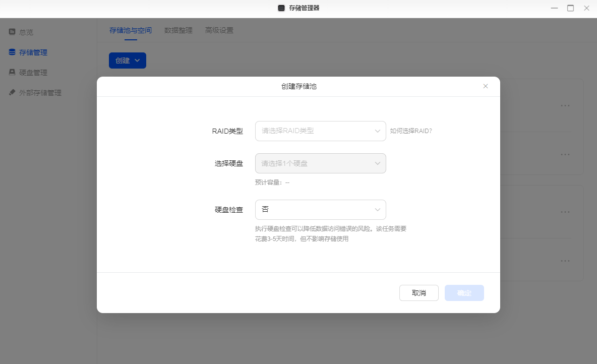Click the 取消 button
The image size is (597, 364).
point(419,293)
